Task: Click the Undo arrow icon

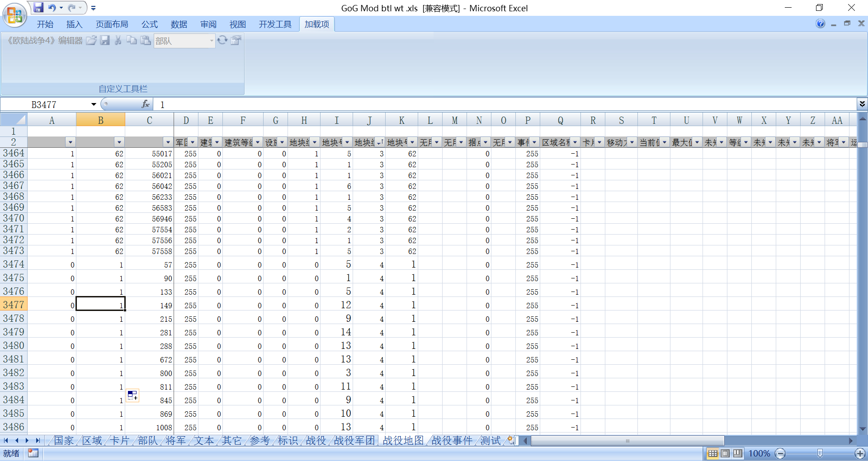Action: coord(52,8)
